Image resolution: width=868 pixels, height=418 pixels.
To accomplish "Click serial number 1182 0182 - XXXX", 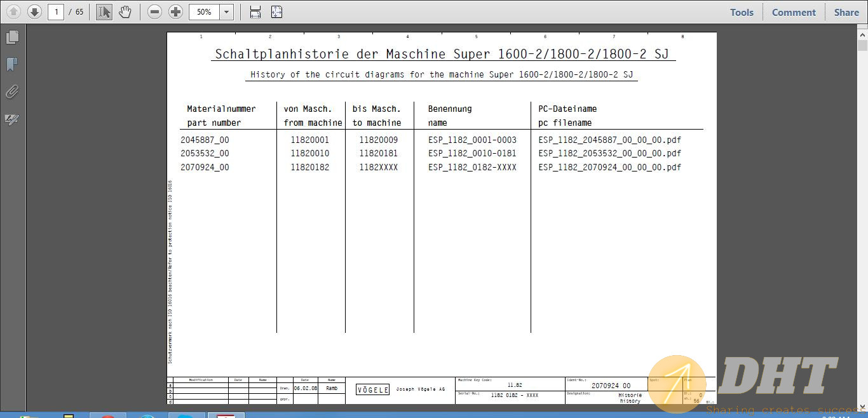I will (515, 395).
